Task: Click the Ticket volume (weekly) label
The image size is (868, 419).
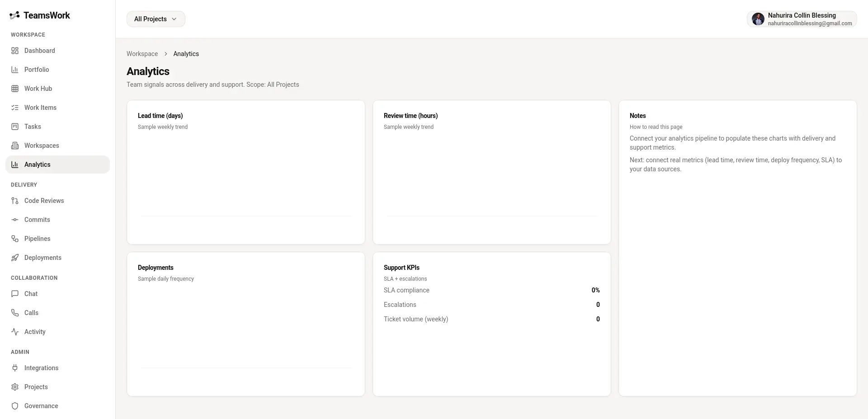Action: pos(416,319)
